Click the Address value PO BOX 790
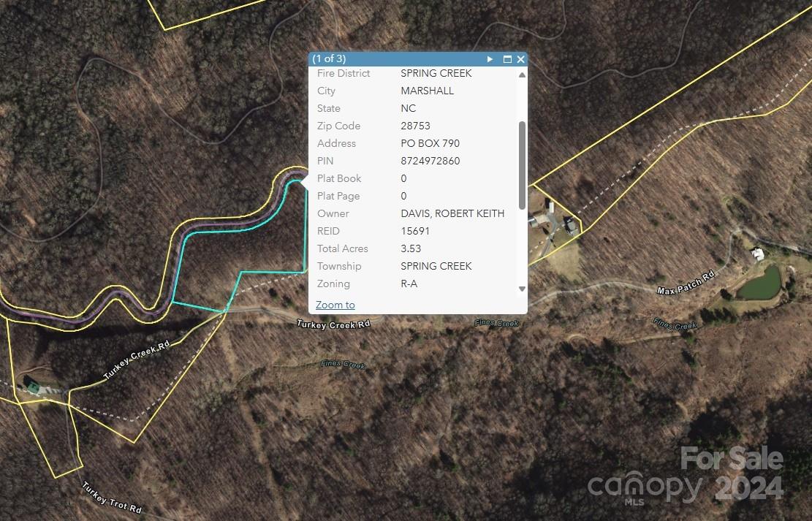This screenshot has width=812, height=521. click(x=430, y=143)
